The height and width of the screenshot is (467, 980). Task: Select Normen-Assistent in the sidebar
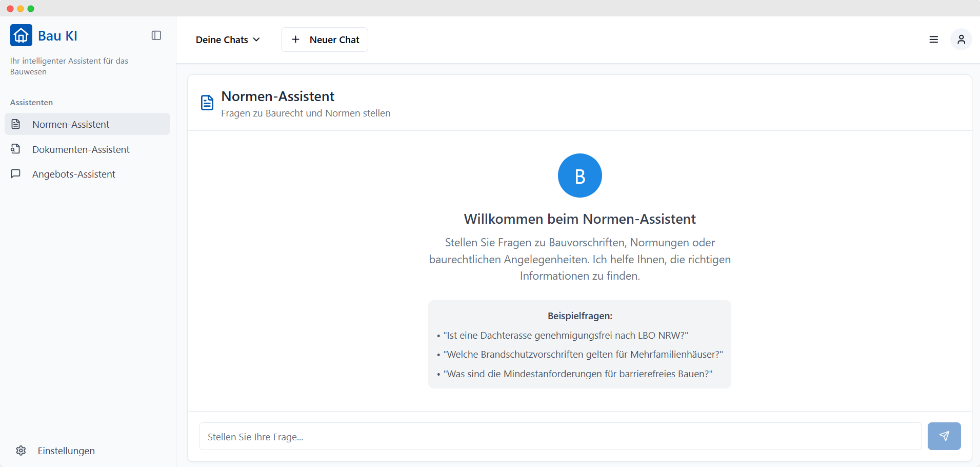[71, 124]
